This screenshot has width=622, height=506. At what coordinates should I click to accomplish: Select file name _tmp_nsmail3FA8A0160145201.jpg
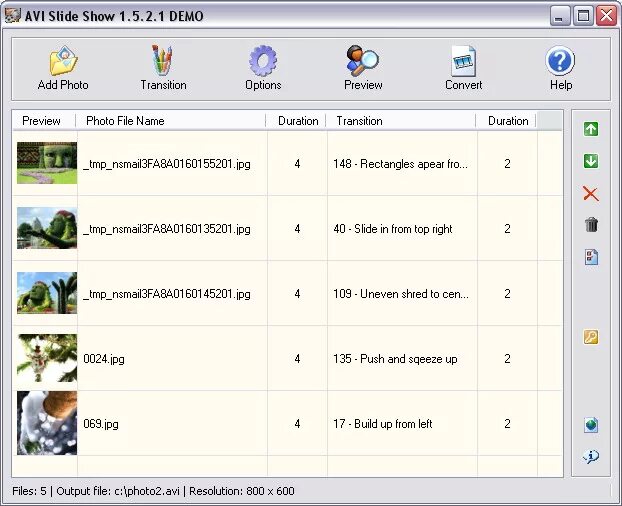point(167,294)
